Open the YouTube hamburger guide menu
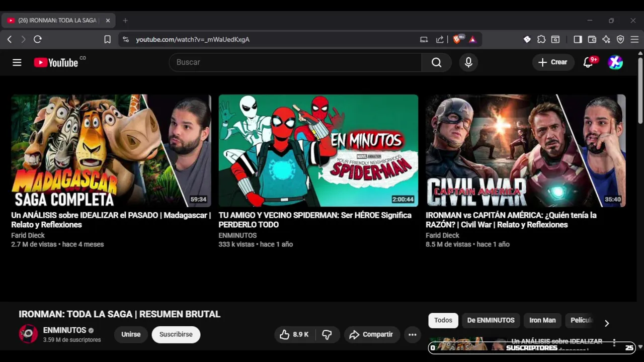The width and height of the screenshot is (644, 362). (x=17, y=62)
